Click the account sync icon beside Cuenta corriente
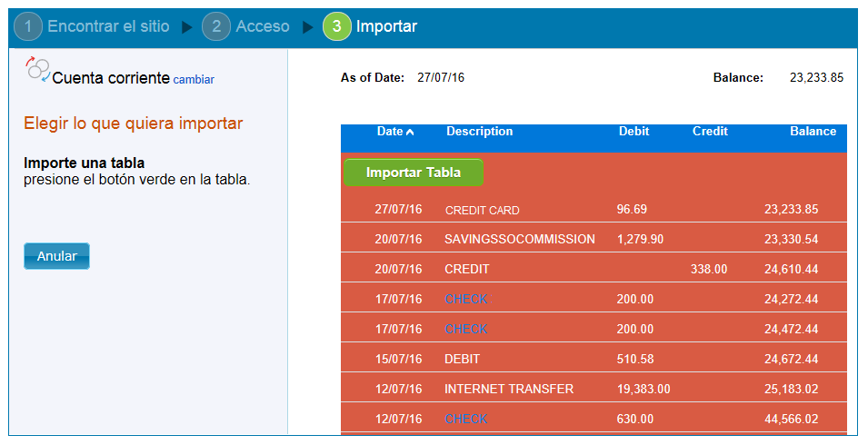The height and width of the screenshot is (445, 868). pyautogui.click(x=37, y=71)
